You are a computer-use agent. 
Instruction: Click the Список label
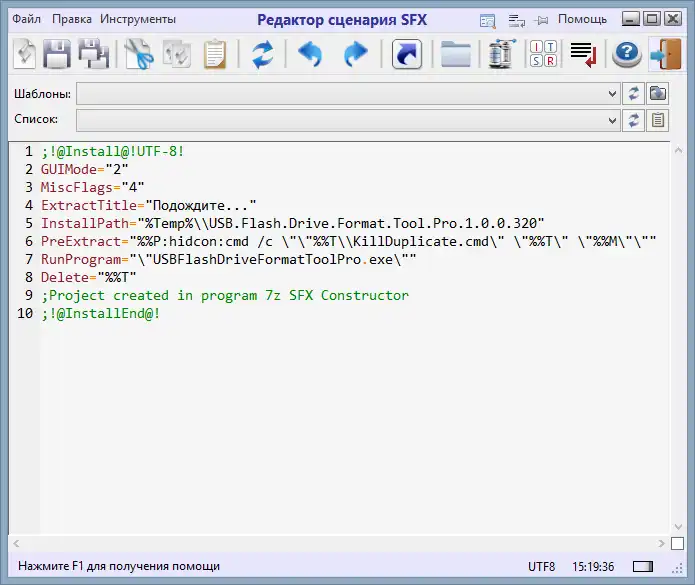36,119
